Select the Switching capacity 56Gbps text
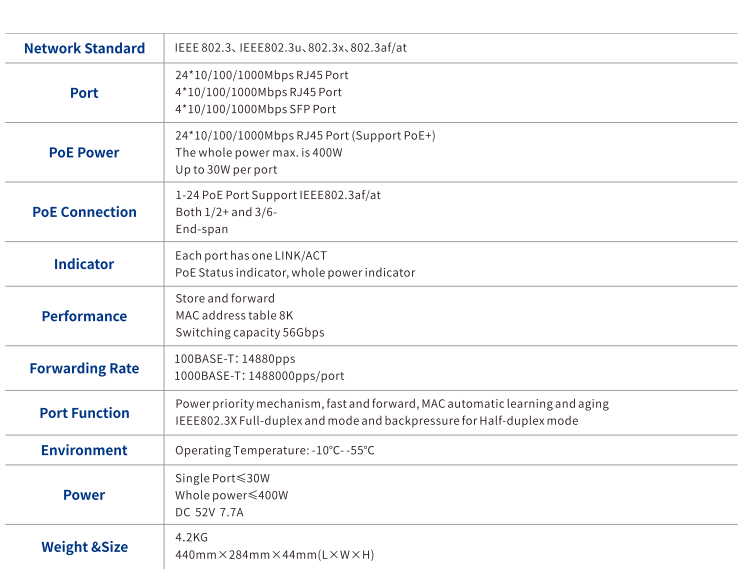Viewport: 750px width, 584px height. click(249, 333)
